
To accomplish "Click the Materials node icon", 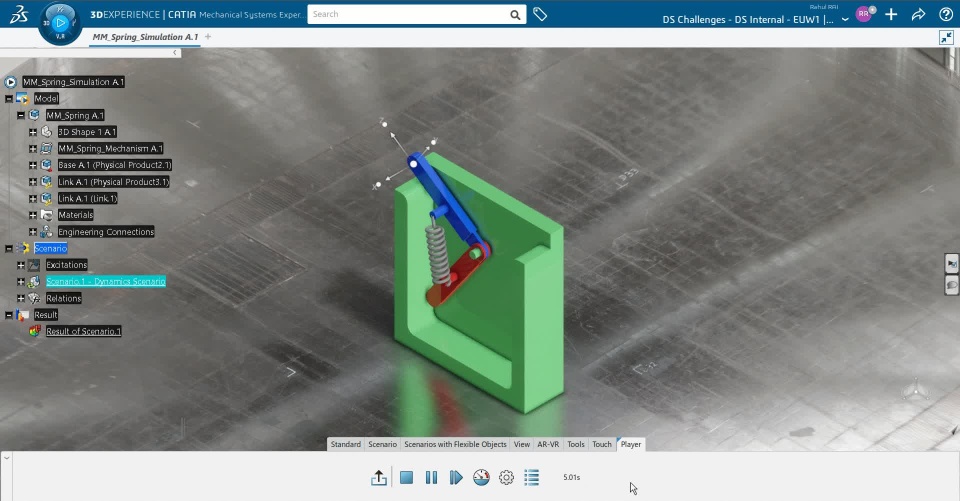I will pos(47,215).
